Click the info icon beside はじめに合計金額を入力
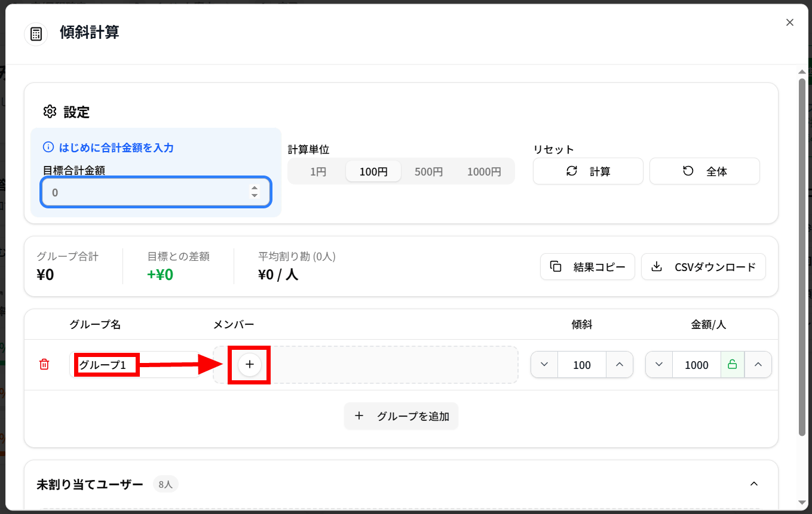The image size is (812, 514). point(48,147)
